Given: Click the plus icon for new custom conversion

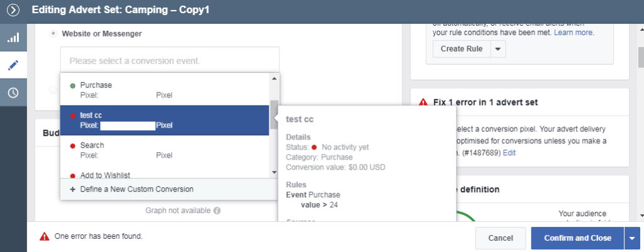Looking at the screenshot, I should [x=73, y=189].
